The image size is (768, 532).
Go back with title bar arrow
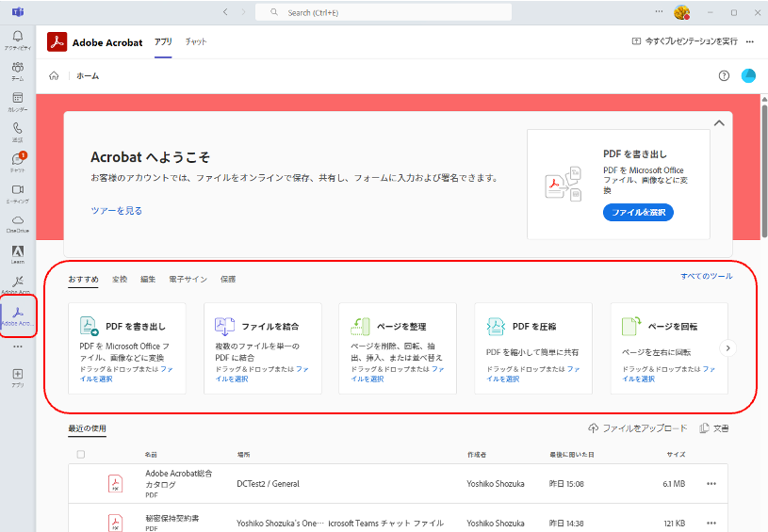coord(225,12)
